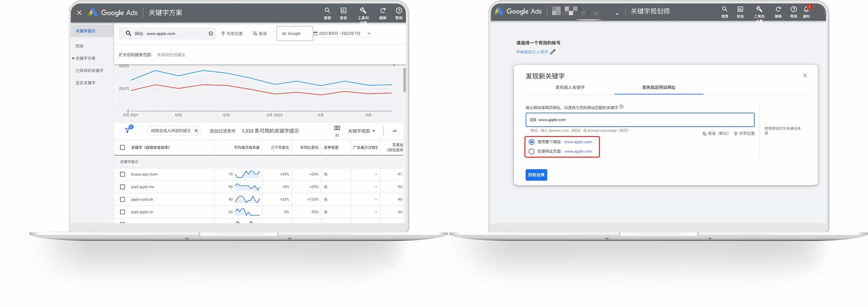Click 刷新 refresh icon in left laptop header
Image resolution: width=868 pixels, height=307 pixels.
point(383,10)
